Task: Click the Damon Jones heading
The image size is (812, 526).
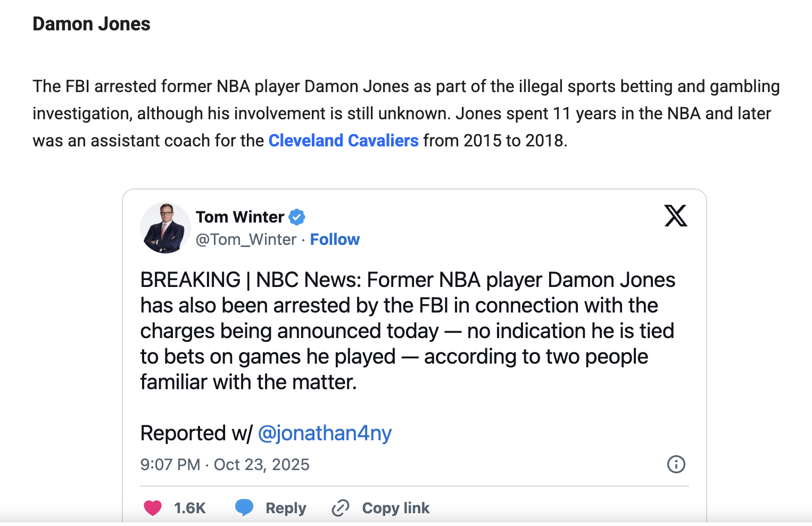Action: click(92, 24)
